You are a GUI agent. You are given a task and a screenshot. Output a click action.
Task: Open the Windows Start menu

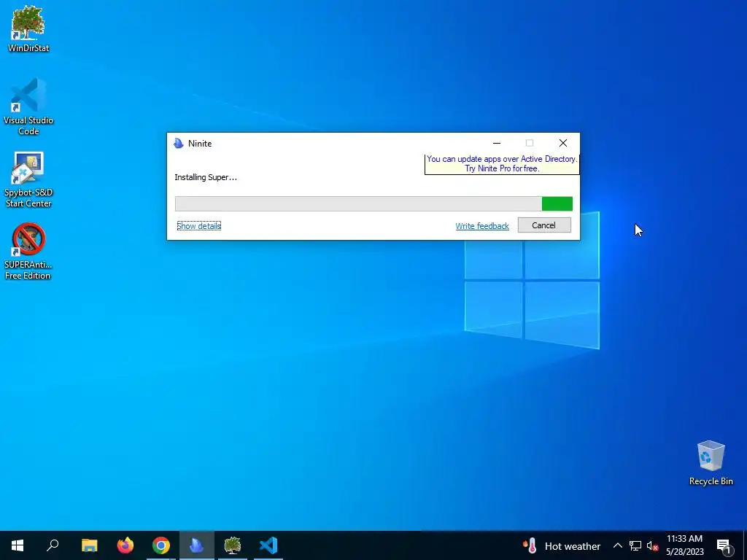click(x=18, y=545)
